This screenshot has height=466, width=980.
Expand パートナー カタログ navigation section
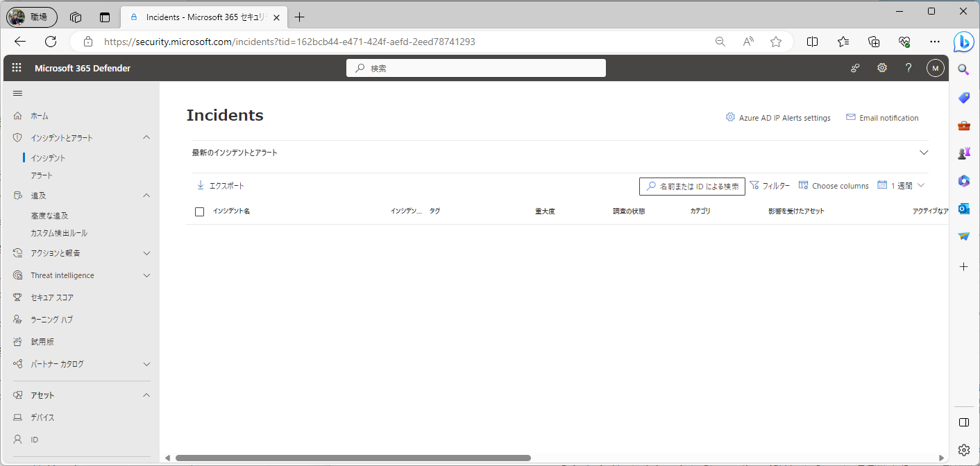[146, 364]
